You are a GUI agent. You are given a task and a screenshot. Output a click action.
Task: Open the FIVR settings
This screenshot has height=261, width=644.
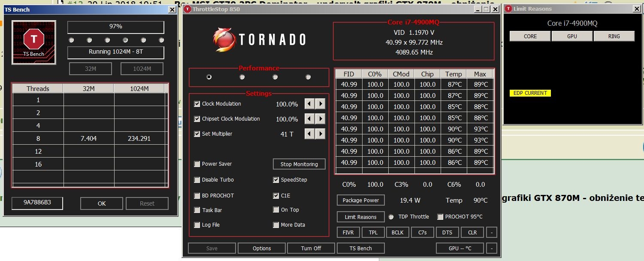pos(348,233)
